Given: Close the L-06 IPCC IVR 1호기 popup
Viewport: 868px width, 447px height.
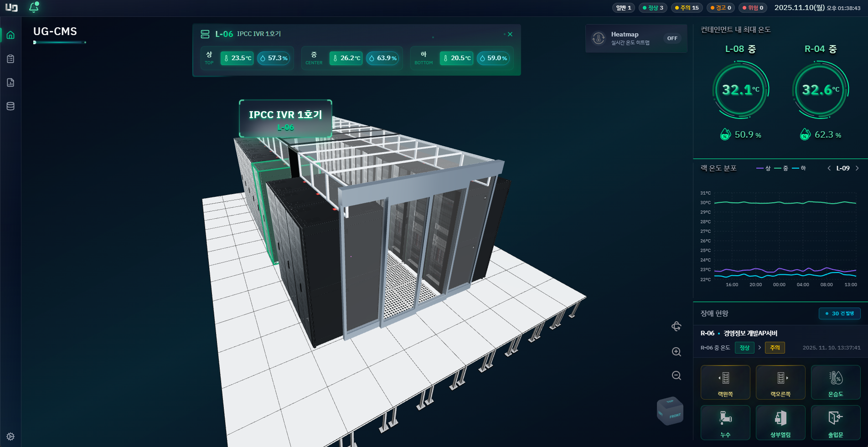Looking at the screenshot, I should 510,34.
